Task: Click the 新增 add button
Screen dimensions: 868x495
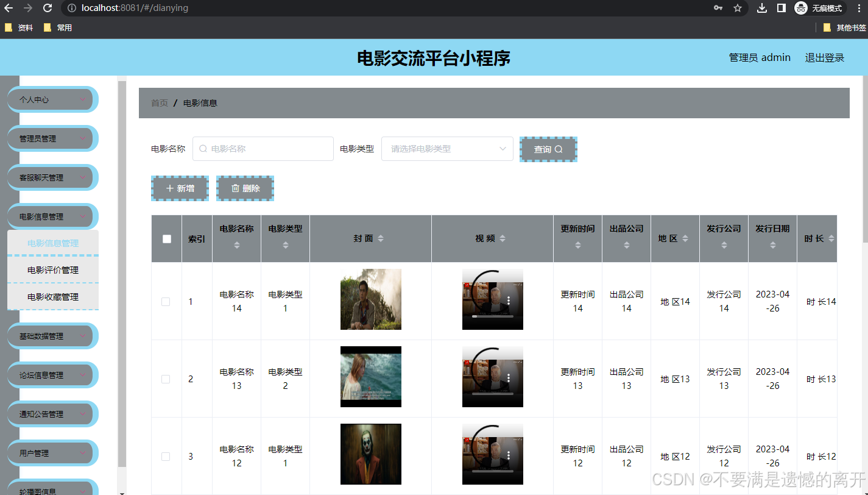Action: click(180, 188)
